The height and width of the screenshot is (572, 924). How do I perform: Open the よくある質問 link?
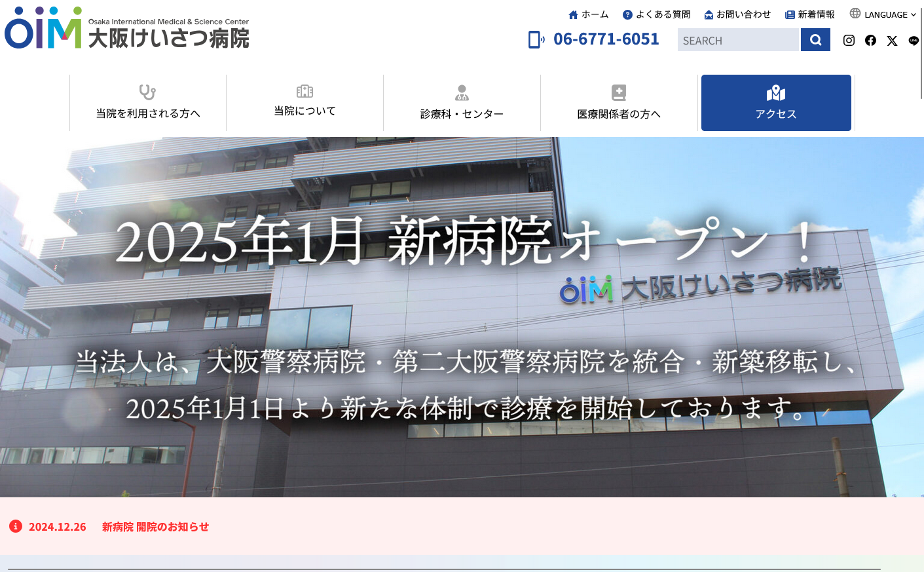click(656, 14)
